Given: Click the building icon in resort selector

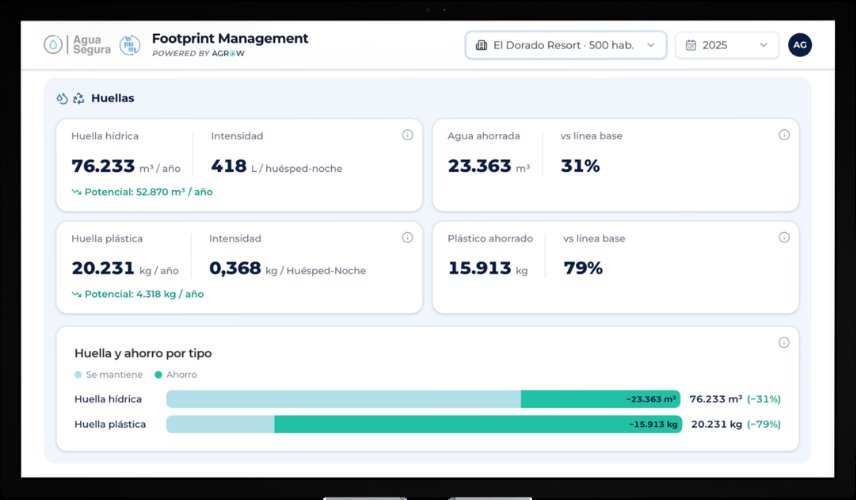Looking at the screenshot, I should (481, 45).
